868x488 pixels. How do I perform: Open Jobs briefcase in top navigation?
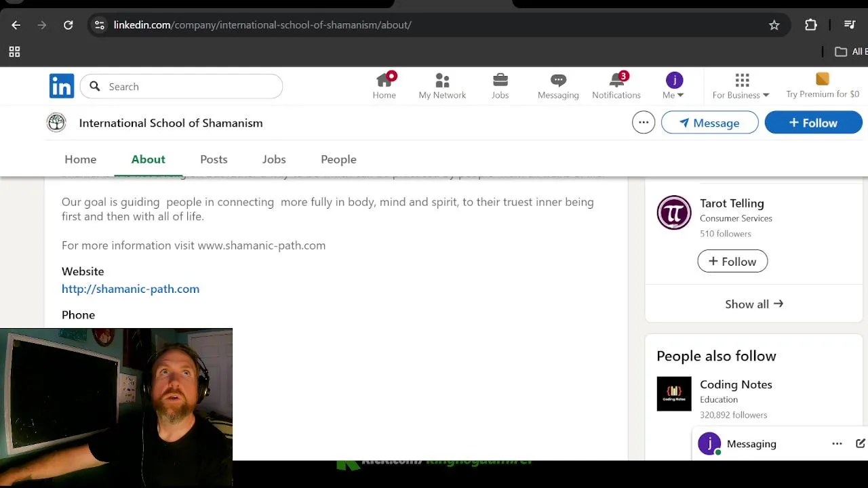pos(500,86)
